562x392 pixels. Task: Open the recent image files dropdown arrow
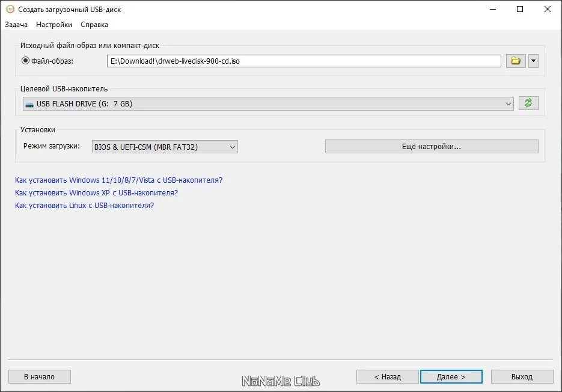point(533,61)
